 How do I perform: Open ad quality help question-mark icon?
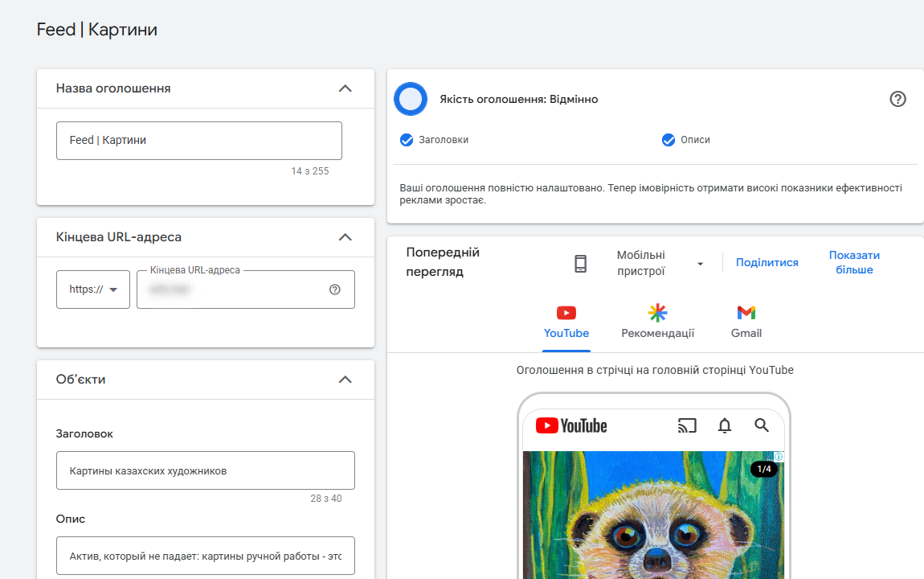pyautogui.click(x=897, y=99)
